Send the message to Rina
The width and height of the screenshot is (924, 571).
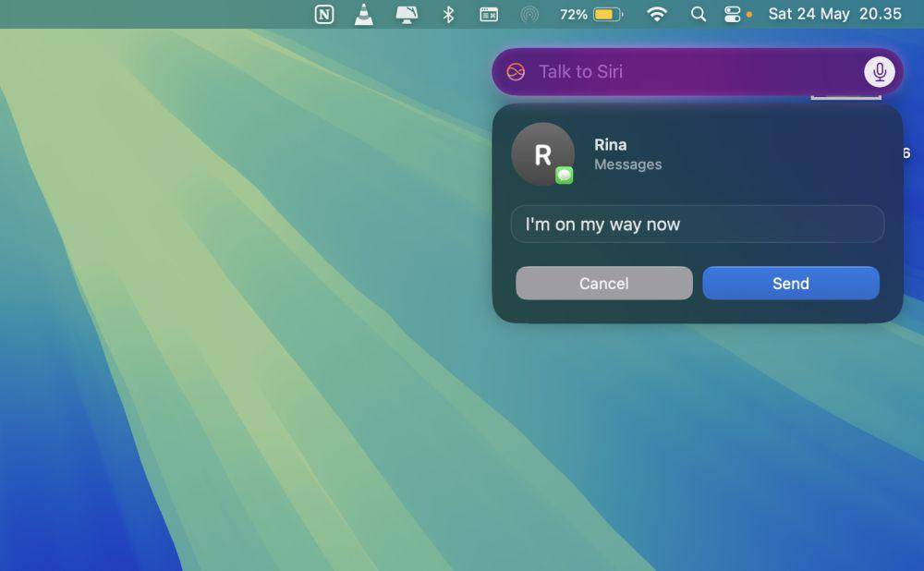tap(791, 284)
